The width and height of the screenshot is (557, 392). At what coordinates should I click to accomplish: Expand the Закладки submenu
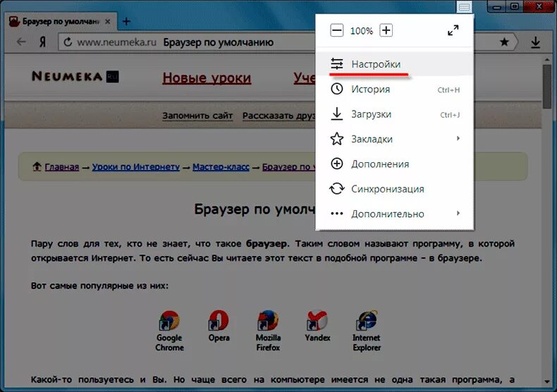(x=394, y=139)
